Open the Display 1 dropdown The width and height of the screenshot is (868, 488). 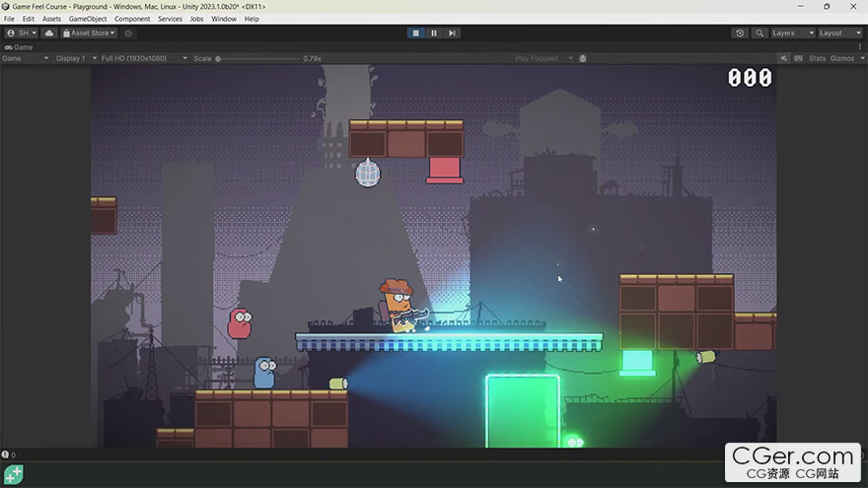73,58
